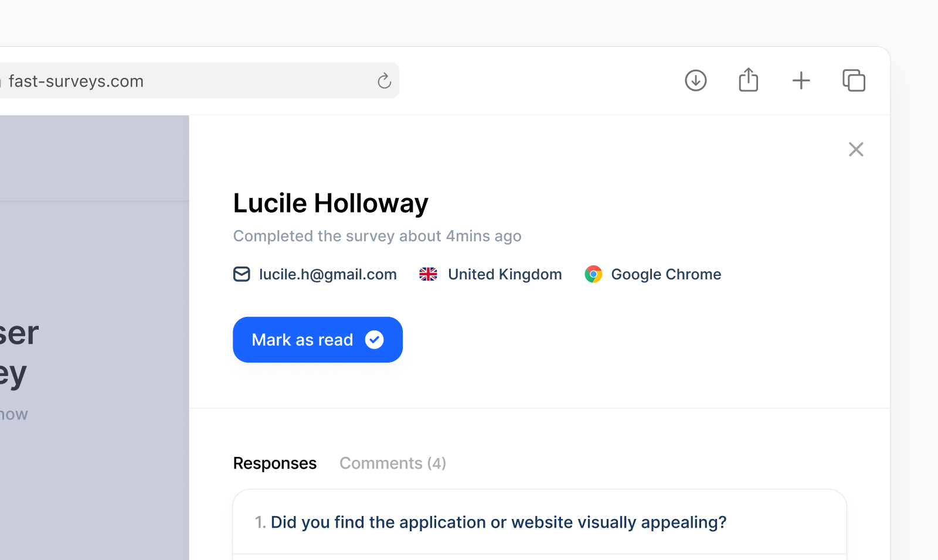Viewport: 938px width, 560px height.
Task: Close the respondent details panel
Action: [856, 149]
